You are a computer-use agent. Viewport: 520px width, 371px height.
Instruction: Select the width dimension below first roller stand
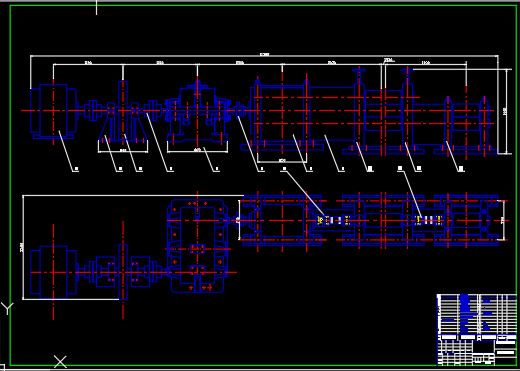tap(282, 161)
